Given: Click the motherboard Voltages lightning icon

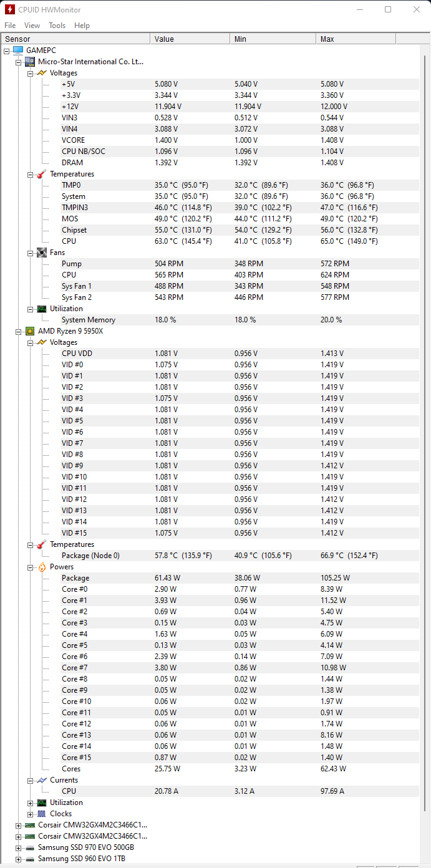Looking at the screenshot, I should 42,73.
